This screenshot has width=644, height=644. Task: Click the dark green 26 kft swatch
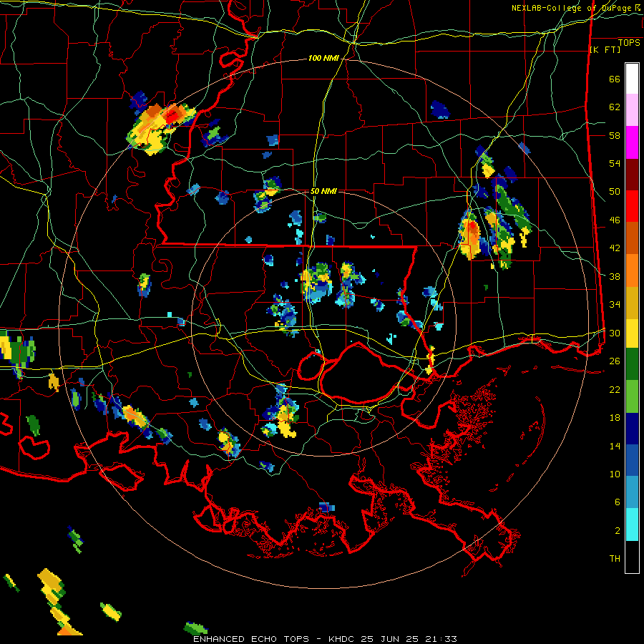[x=632, y=364]
